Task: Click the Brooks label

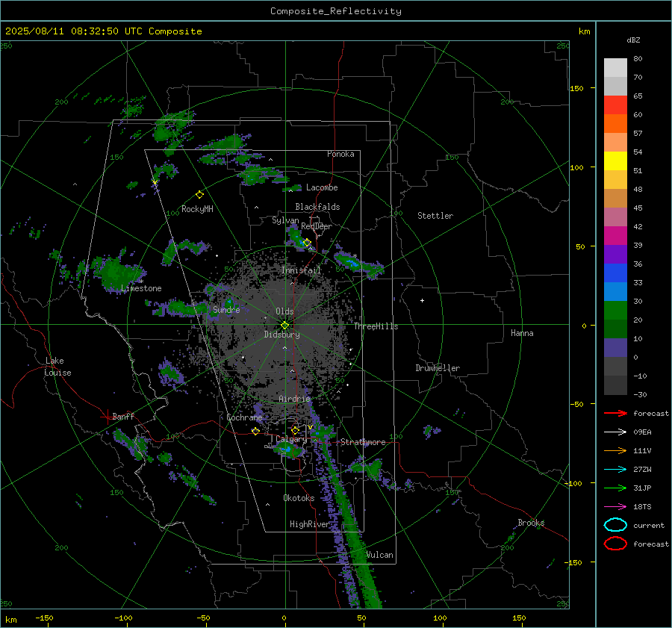Action: pos(531,523)
